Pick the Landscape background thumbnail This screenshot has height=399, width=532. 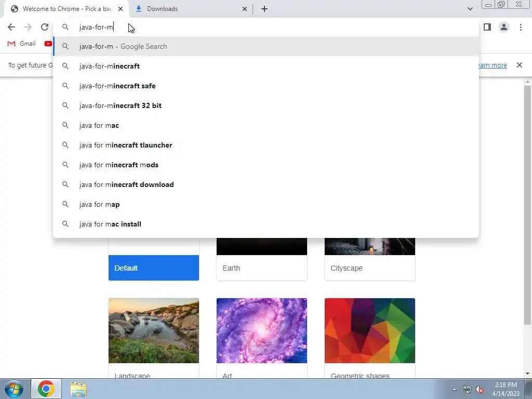[154, 330]
